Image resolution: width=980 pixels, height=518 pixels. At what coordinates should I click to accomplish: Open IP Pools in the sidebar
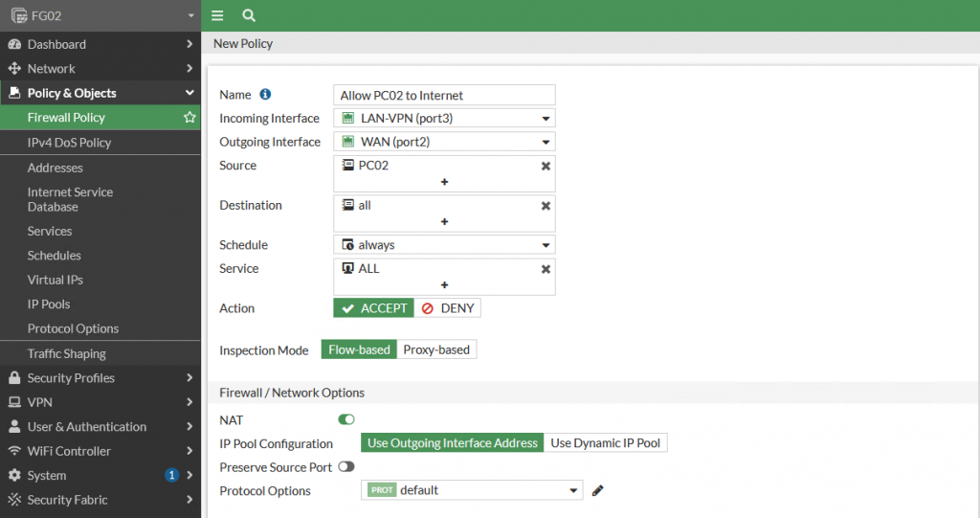click(49, 304)
